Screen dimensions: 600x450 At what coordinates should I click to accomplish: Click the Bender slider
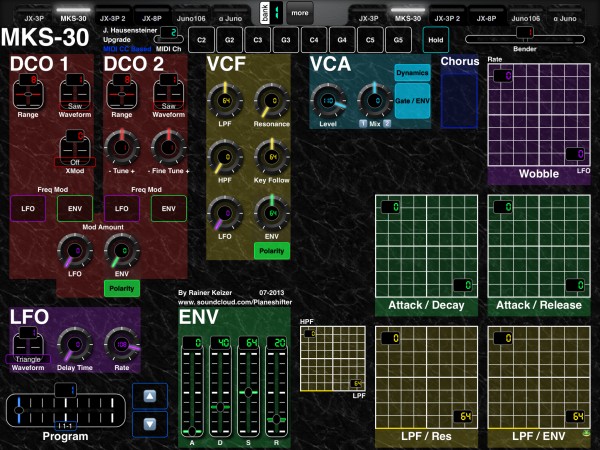coord(525,39)
